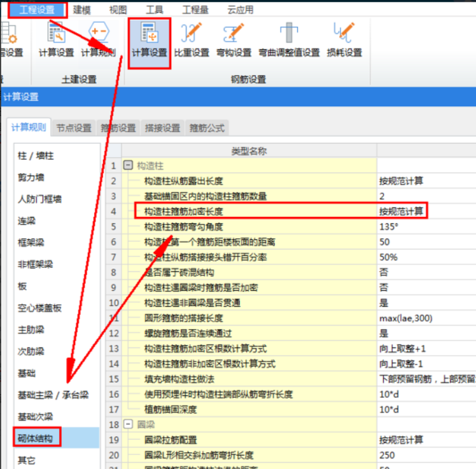Open the 工具 ribbon tab

[x=155, y=10]
